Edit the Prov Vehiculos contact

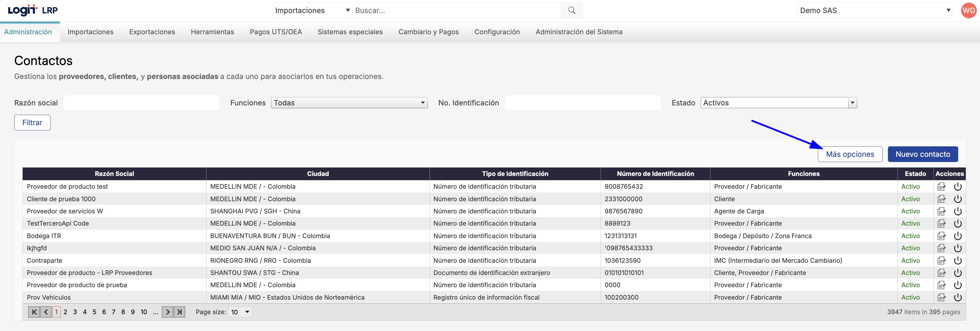pos(942,298)
